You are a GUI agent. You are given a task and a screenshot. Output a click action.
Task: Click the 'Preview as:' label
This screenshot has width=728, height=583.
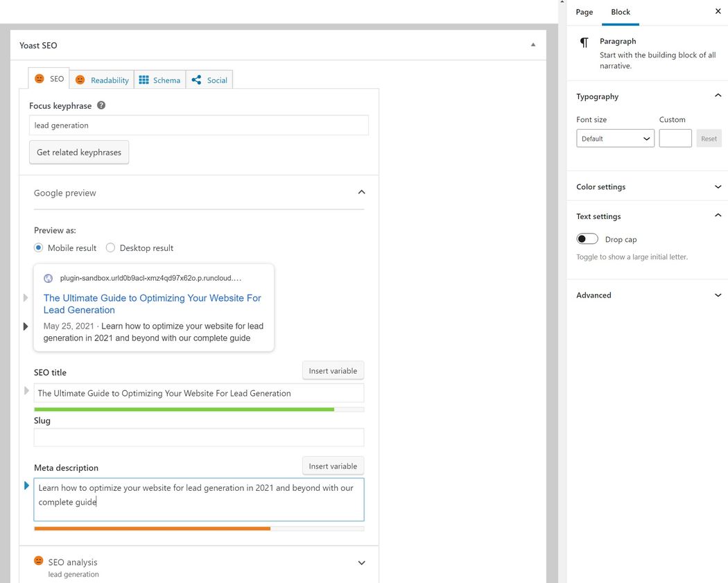[x=55, y=230]
